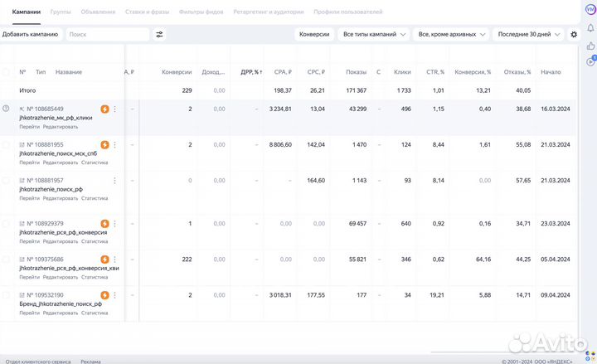The image size is (597, 364).
Task: Open the "Все, кроме архивных" dropdown
Action: pyautogui.click(x=451, y=35)
